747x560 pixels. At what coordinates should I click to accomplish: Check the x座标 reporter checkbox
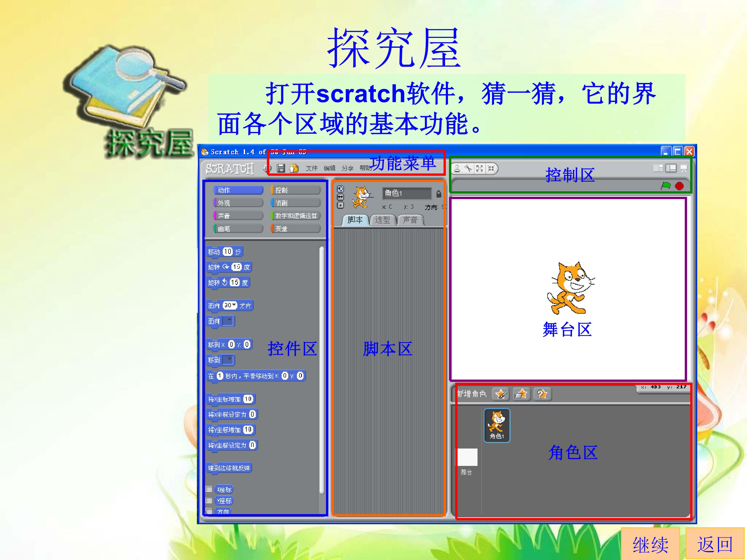click(x=209, y=489)
